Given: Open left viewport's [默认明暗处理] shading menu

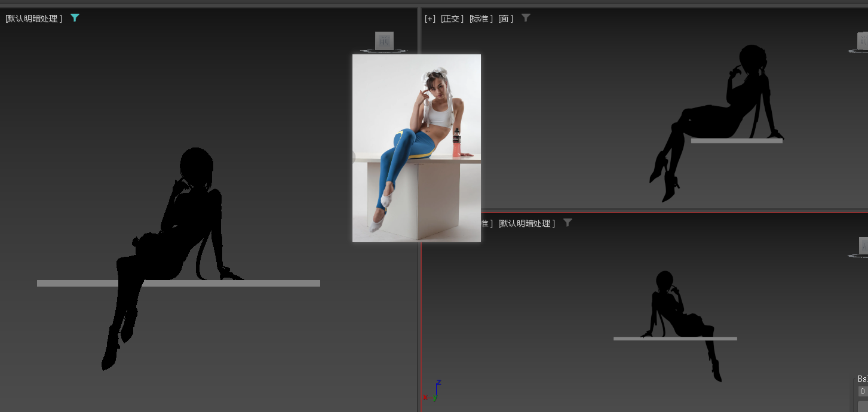Looking at the screenshot, I should point(34,19).
